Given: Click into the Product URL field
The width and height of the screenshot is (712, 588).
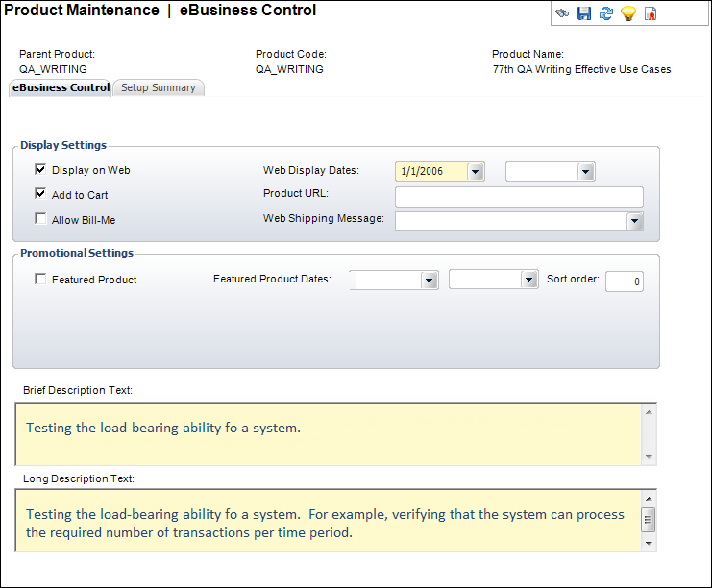Looking at the screenshot, I should tap(519, 197).
